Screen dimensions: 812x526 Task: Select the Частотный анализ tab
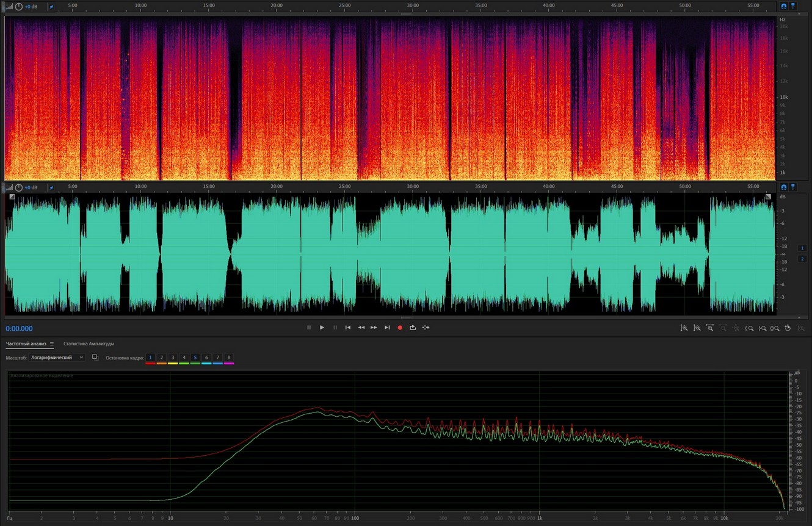coord(26,344)
